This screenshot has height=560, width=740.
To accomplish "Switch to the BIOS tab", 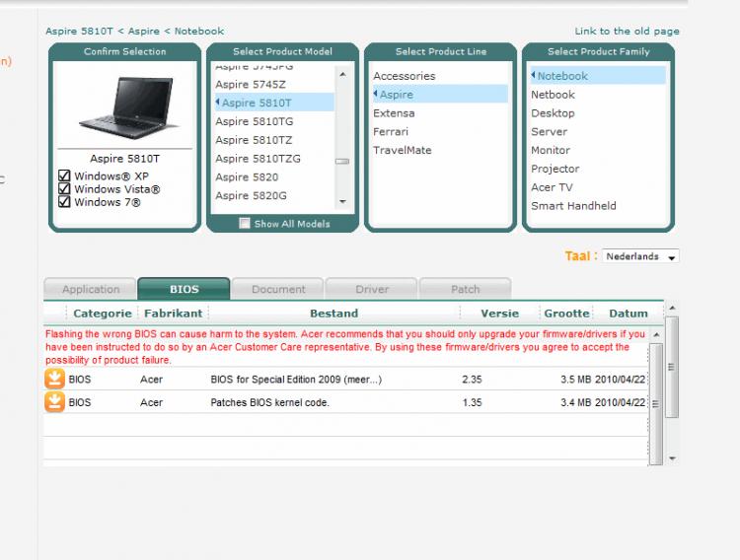I will click(185, 289).
